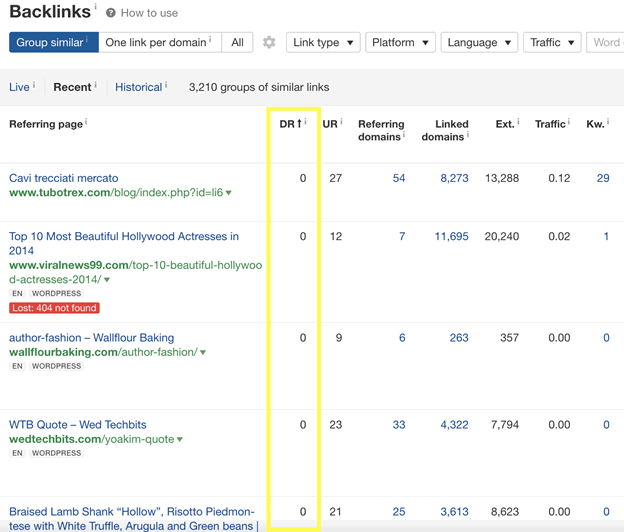Click Ext. value 20,240
Viewport: 624px width, 532px height.
[x=502, y=236]
